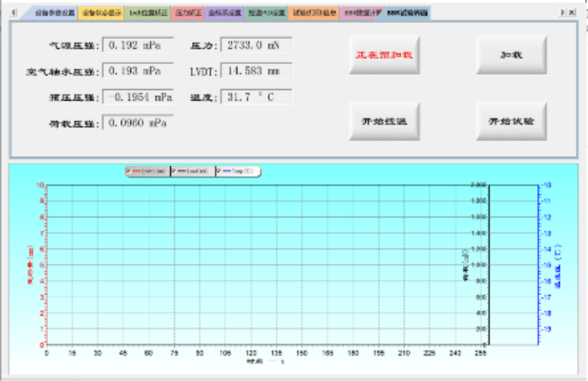The image size is (588, 381).
Task: Click the 荷载压强 field showing 0.0960 mPa
Action: 138,123
